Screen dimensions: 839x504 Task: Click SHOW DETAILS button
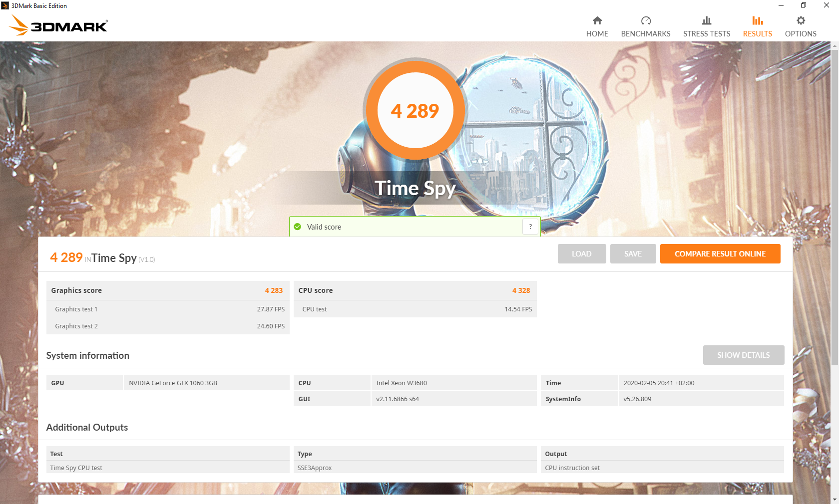click(744, 355)
